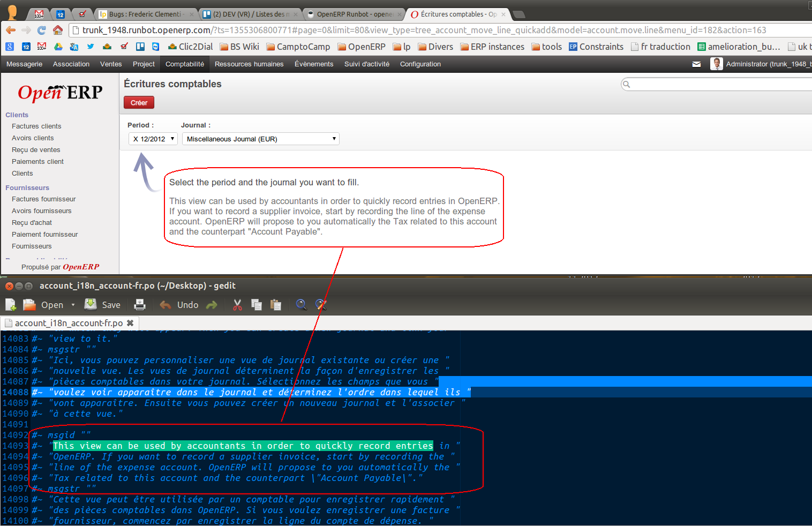This screenshot has width=812, height=526.
Task: Go to the browser home page icon
Action: (x=58, y=30)
